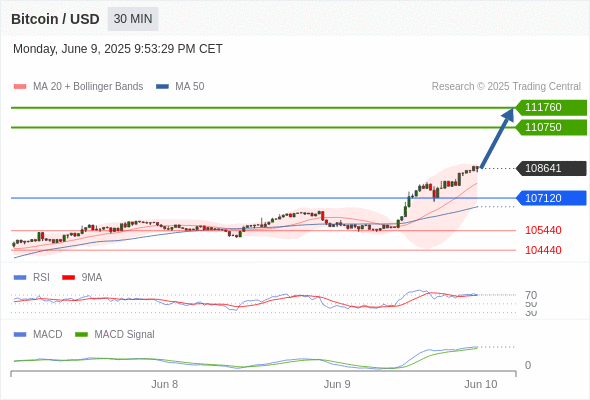Image resolution: width=590 pixels, height=400 pixels.
Task: Select the 111760 resistance price label
Action: (551, 108)
